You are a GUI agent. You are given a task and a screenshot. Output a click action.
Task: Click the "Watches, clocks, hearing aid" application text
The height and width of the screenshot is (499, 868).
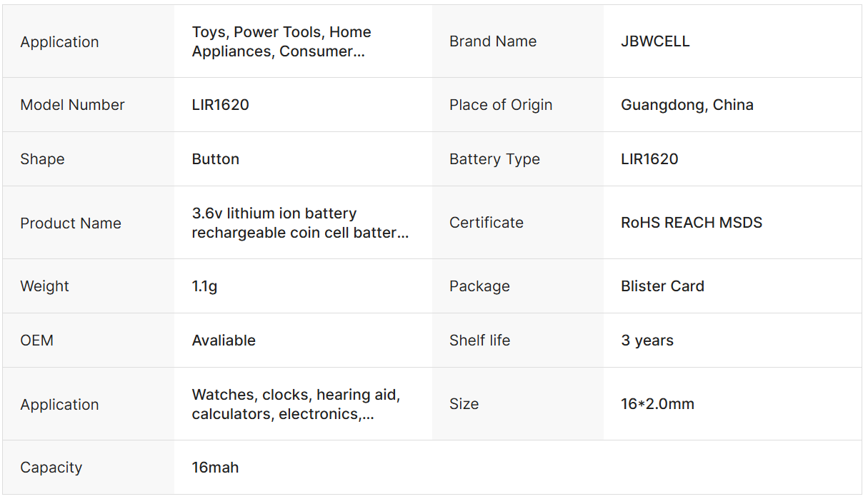click(296, 404)
